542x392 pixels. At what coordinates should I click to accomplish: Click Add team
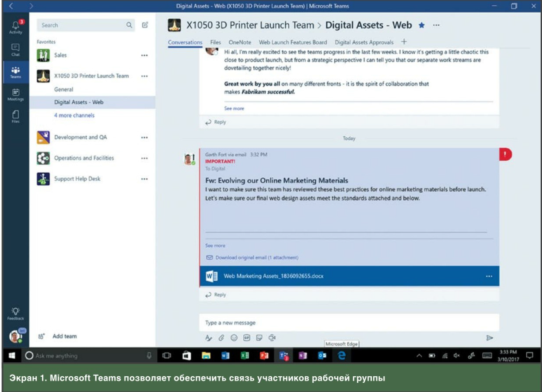pos(57,336)
